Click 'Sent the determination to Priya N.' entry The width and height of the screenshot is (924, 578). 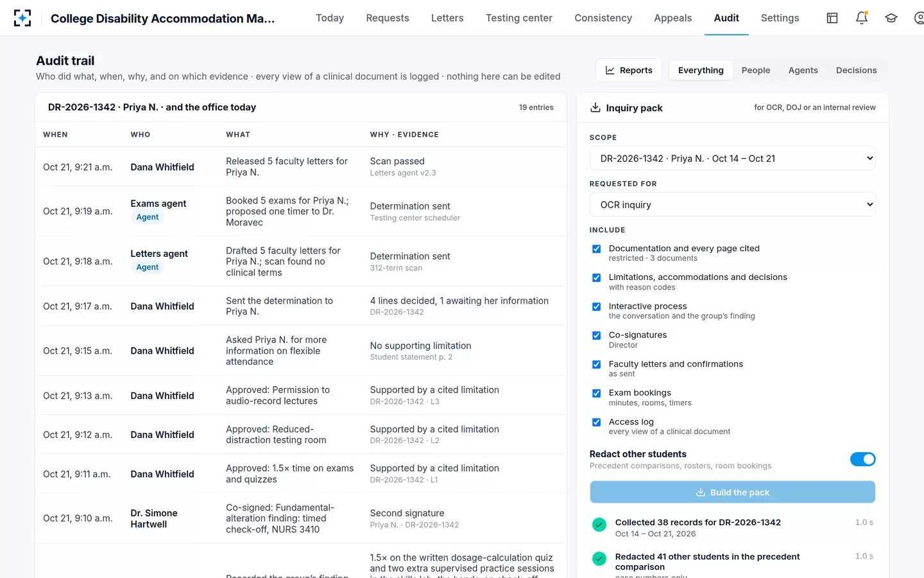pos(301,306)
